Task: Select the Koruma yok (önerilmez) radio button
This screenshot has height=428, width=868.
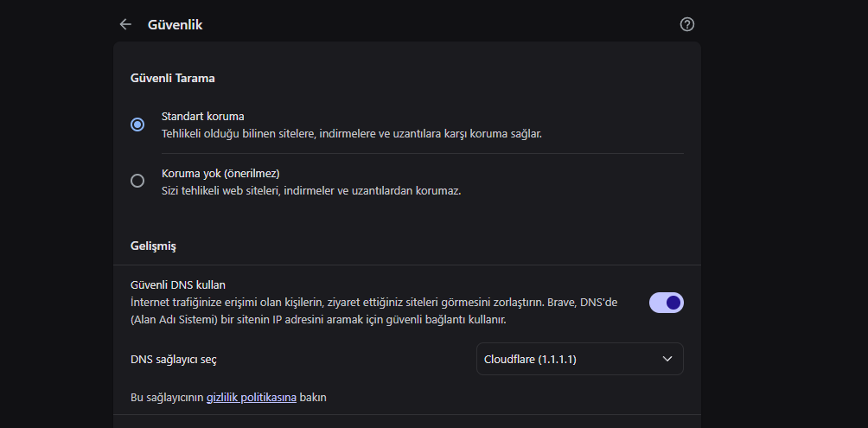Action: pos(137,181)
